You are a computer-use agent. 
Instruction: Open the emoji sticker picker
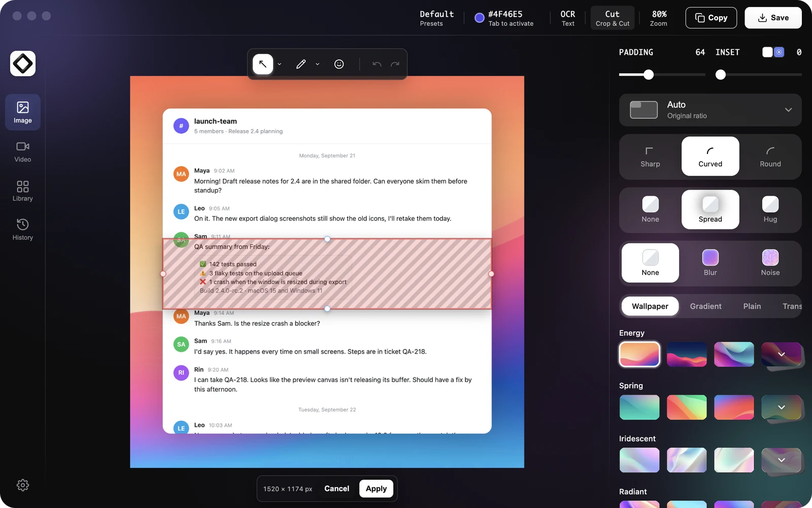coord(339,64)
